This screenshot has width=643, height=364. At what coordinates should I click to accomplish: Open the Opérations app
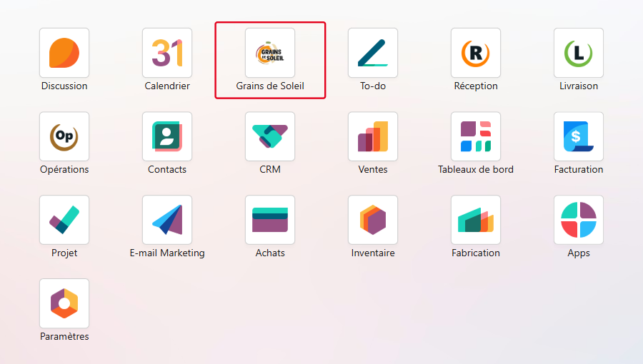tap(64, 136)
